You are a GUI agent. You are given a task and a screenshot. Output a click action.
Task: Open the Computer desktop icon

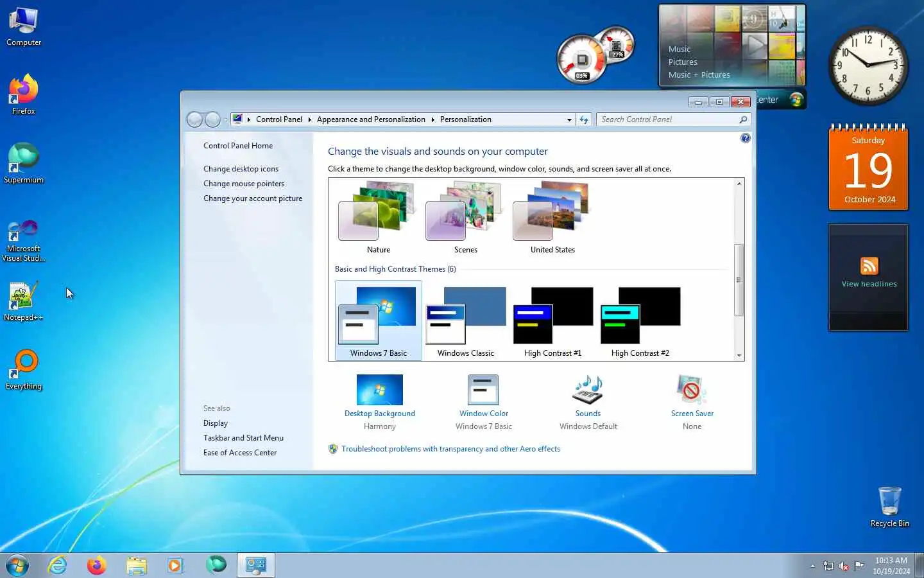tap(24, 27)
